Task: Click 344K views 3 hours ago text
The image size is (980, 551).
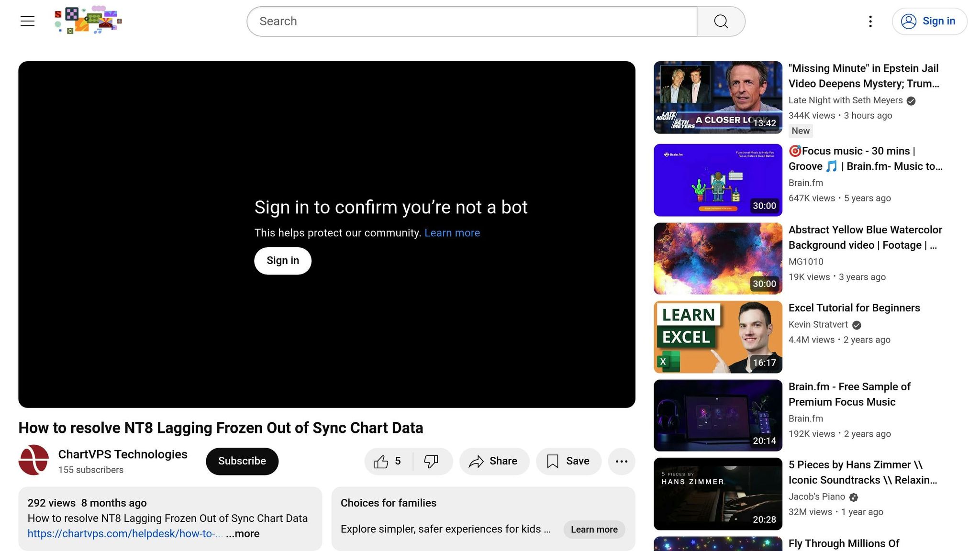Action: [840, 116]
